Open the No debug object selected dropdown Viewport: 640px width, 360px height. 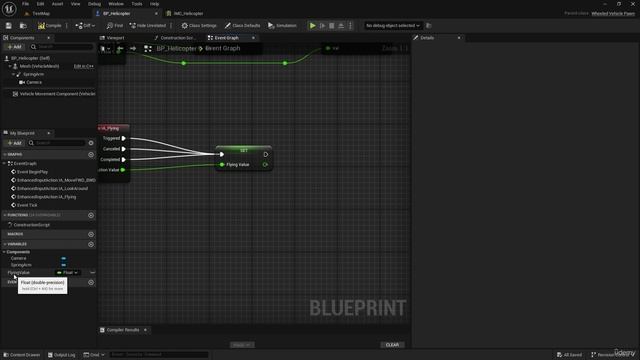393,26
